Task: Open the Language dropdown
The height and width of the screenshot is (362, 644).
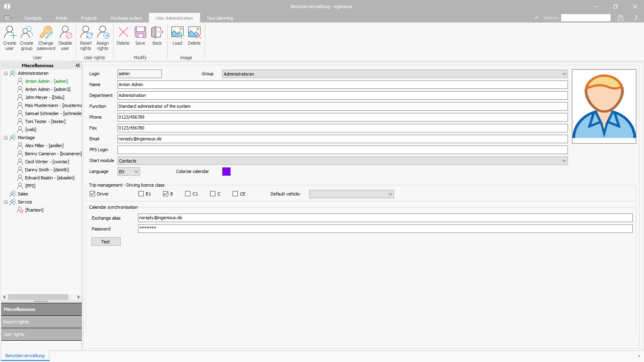Action: click(x=136, y=172)
